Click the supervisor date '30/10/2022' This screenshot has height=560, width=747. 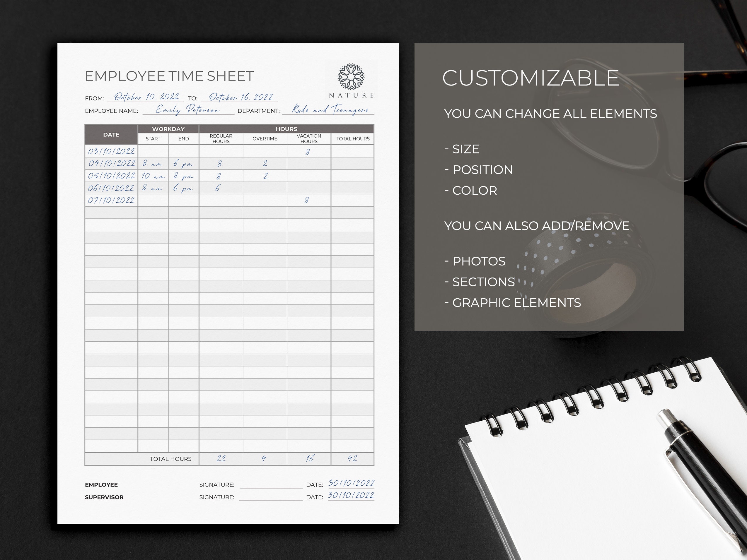(x=351, y=495)
